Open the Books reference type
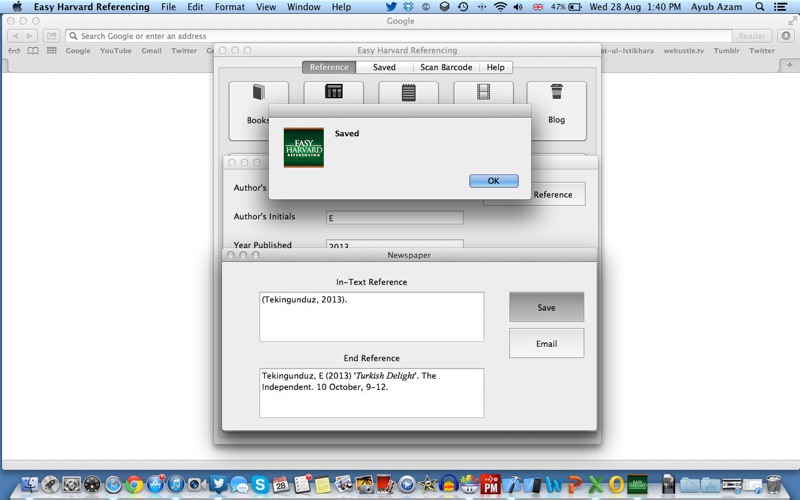 click(x=258, y=110)
